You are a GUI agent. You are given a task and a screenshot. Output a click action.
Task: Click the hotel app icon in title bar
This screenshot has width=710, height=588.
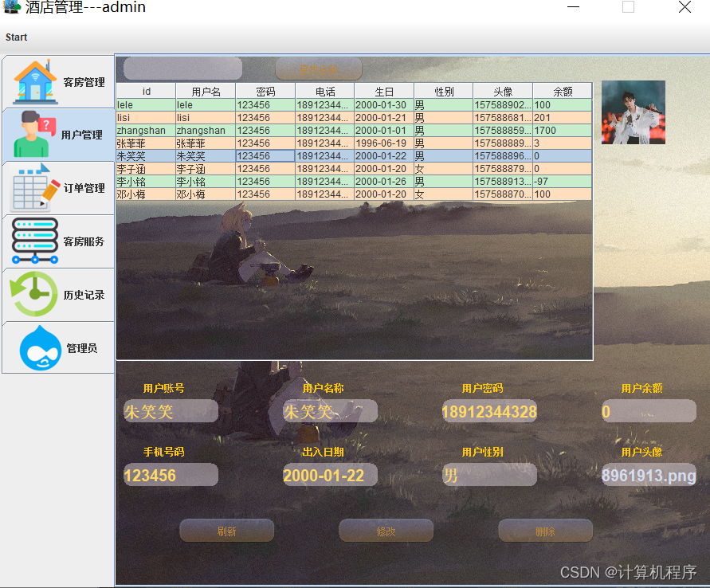(11, 8)
